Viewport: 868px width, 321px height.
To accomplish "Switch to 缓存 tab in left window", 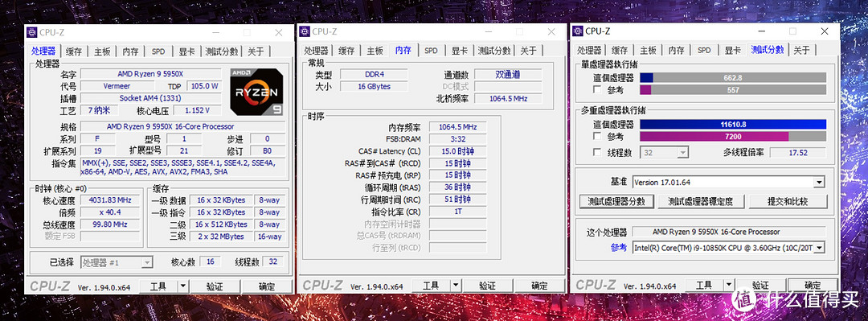I will pyautogui.click(x=74, y=51).
